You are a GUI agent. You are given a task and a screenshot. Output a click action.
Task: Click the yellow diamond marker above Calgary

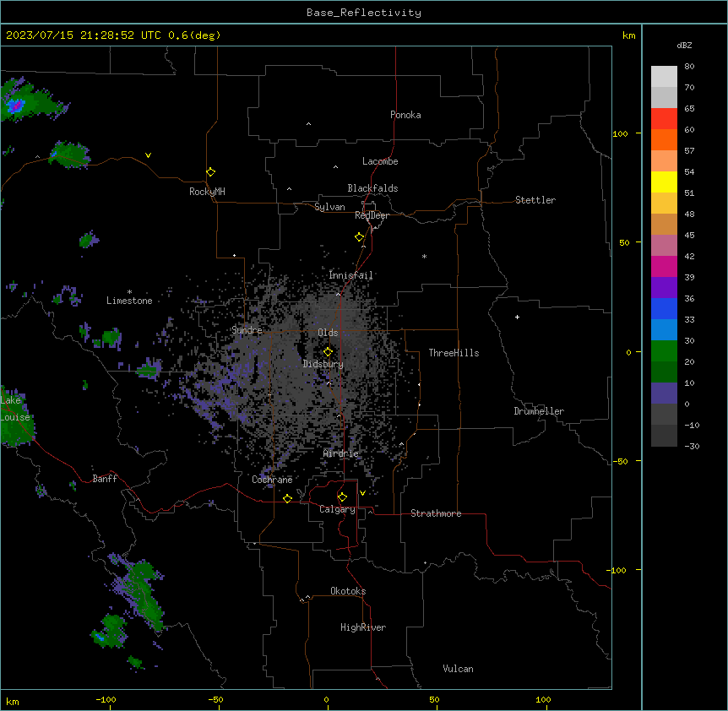pos(342,497)
